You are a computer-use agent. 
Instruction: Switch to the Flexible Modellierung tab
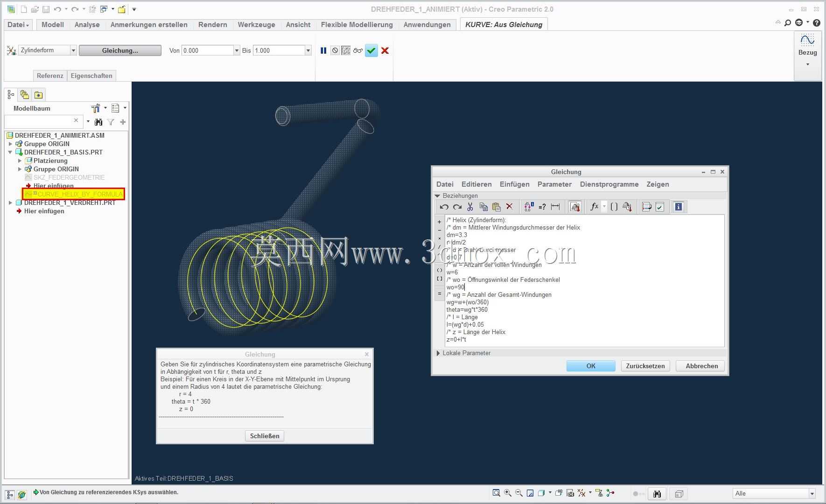click(x=357, y=25)
